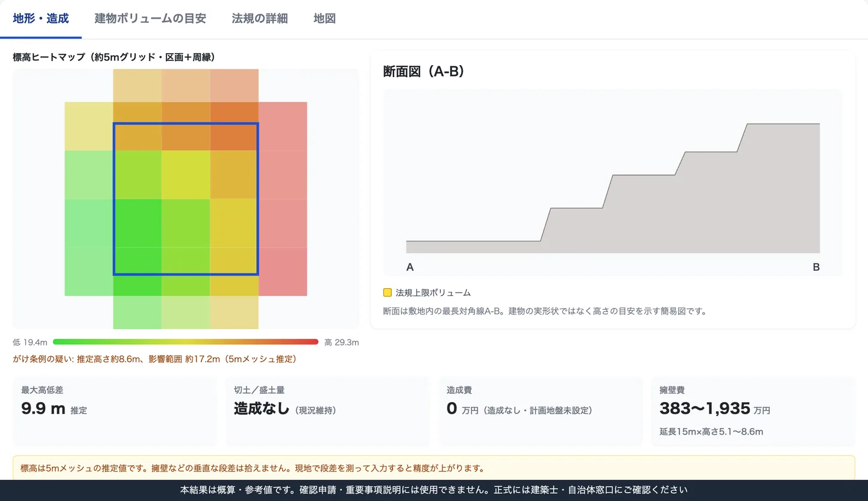Screen dimensions: 868x501
Task: Click the yellow 5mメッシュ推定値 notice banner
Action: 434,468
